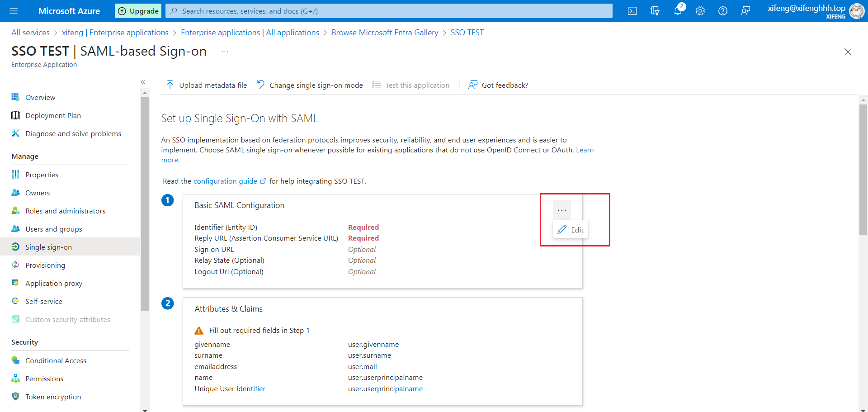
Task: Select Single sign-on in the sidebar
Action: (x=70, y=247)
